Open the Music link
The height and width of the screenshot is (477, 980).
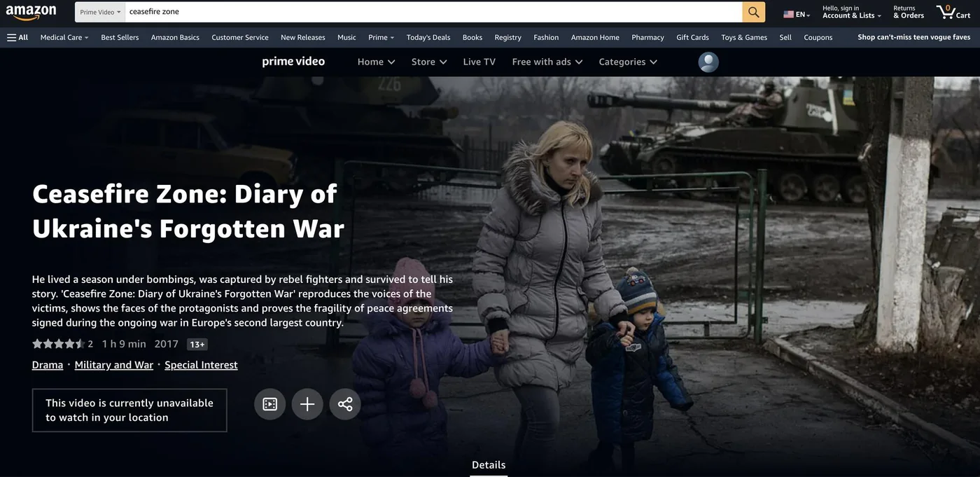[x=346, y=37]
